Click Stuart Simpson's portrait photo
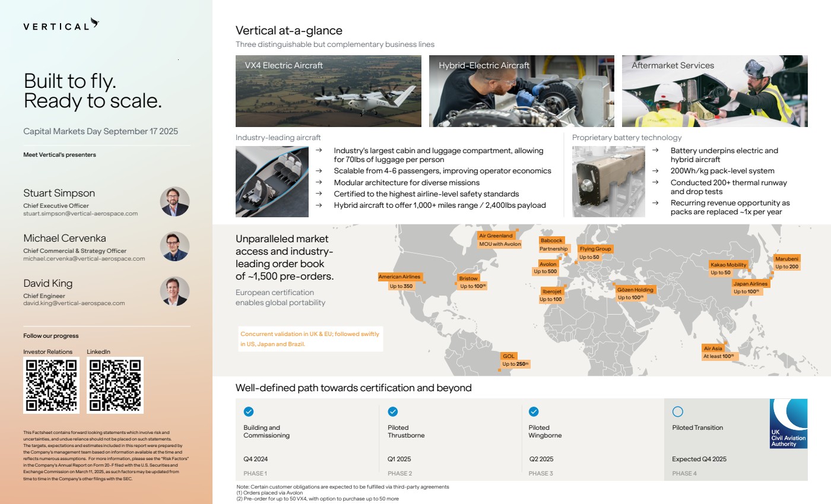 coord(175,201)
